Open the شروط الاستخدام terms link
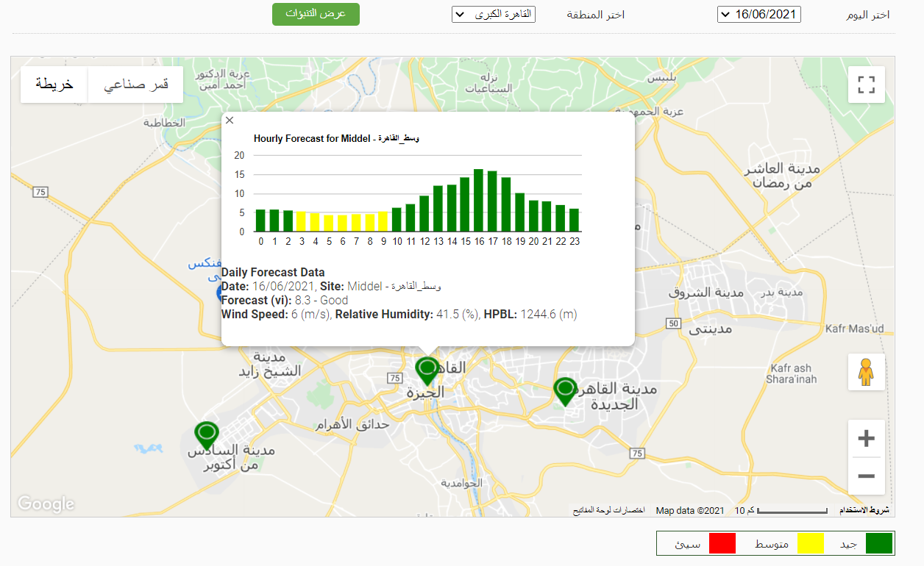Screen dimensions: 924x566 [864, 510]
